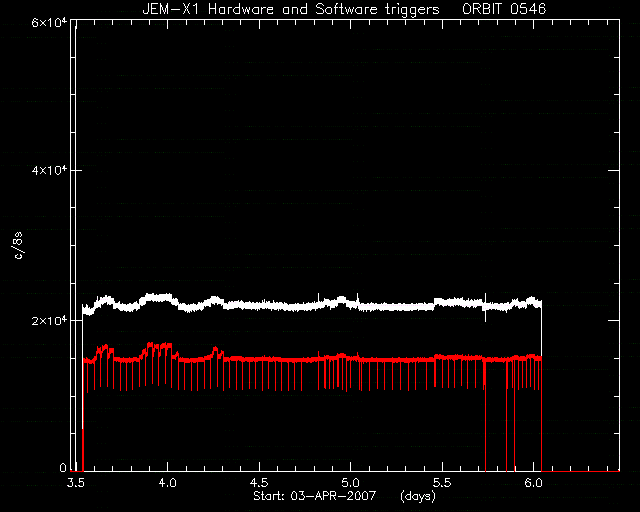
Task: Click the x-axis tick label '4.0'
Action: (167, 483)
